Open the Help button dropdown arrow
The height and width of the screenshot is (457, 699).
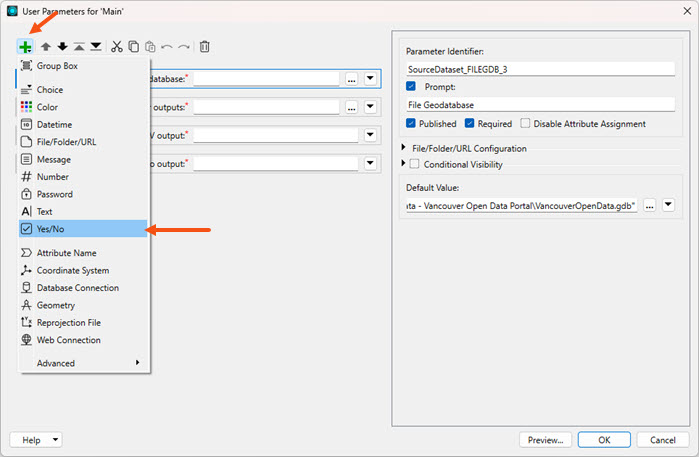(55, 440)
